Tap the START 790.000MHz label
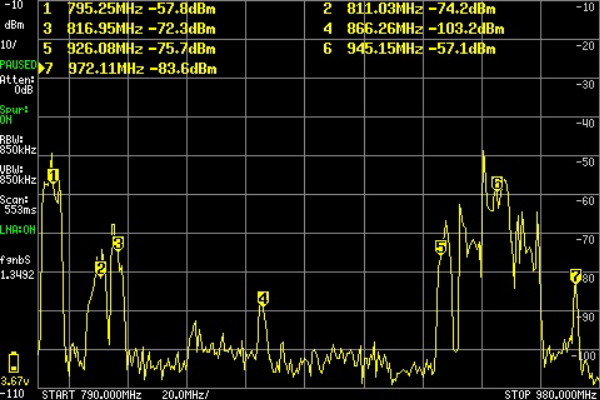The image size is (600, 400). point(92,394)
